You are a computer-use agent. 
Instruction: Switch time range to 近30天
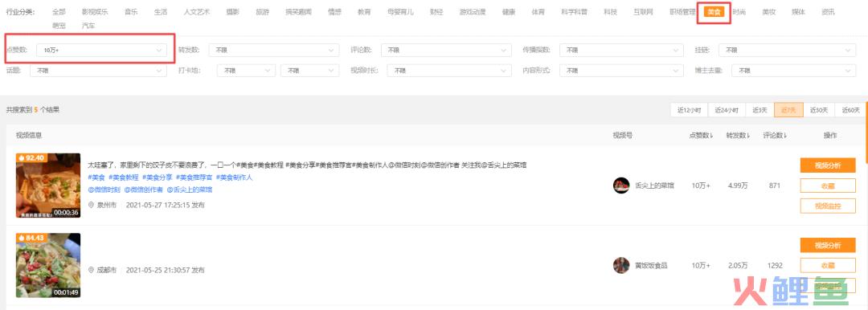[819, 110]
